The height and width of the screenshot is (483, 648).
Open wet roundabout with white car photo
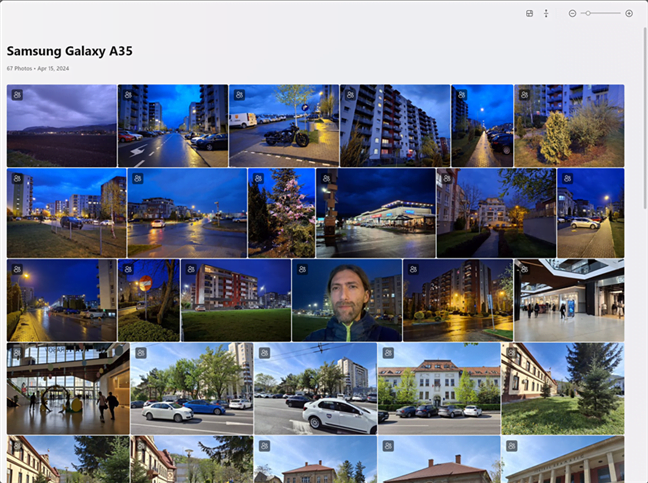point(187,213)
